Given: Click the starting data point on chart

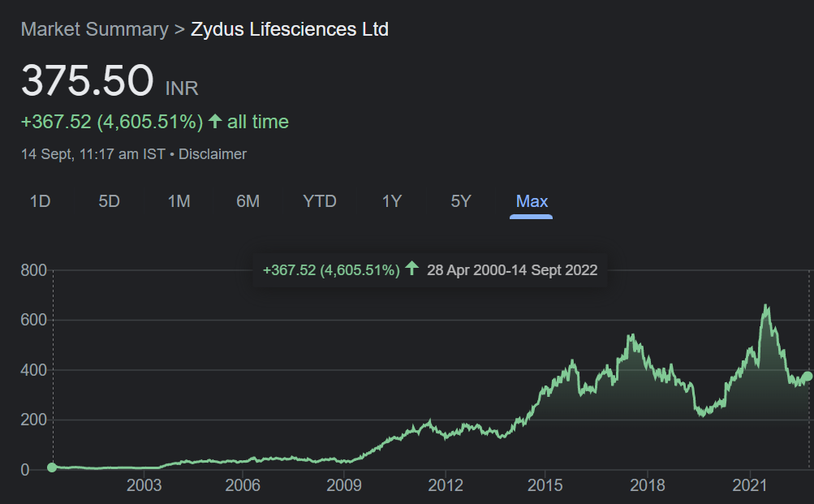Looking at the screenshot, I should point(52,467).
